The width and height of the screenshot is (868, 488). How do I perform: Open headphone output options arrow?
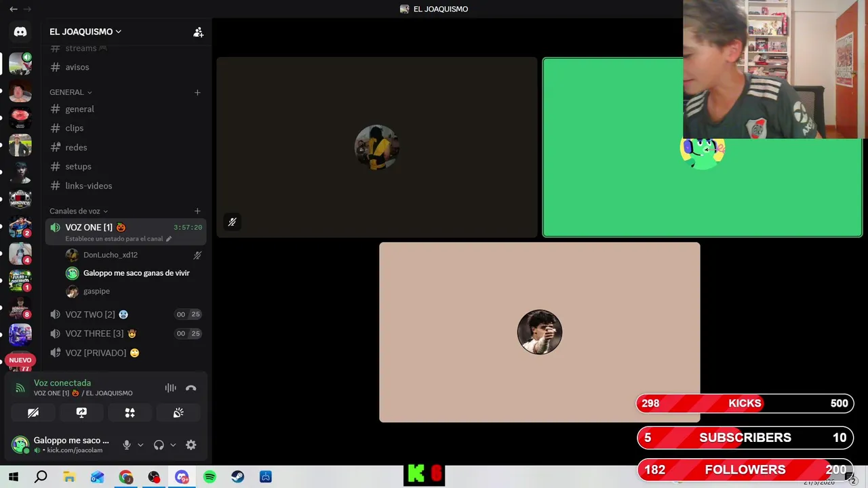(173, 445)
